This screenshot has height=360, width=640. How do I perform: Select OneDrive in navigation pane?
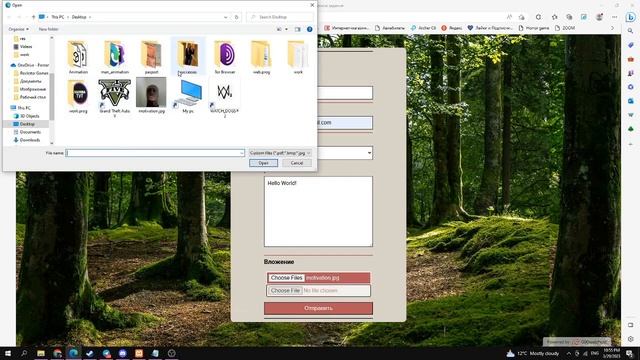(x=29, y=65)
